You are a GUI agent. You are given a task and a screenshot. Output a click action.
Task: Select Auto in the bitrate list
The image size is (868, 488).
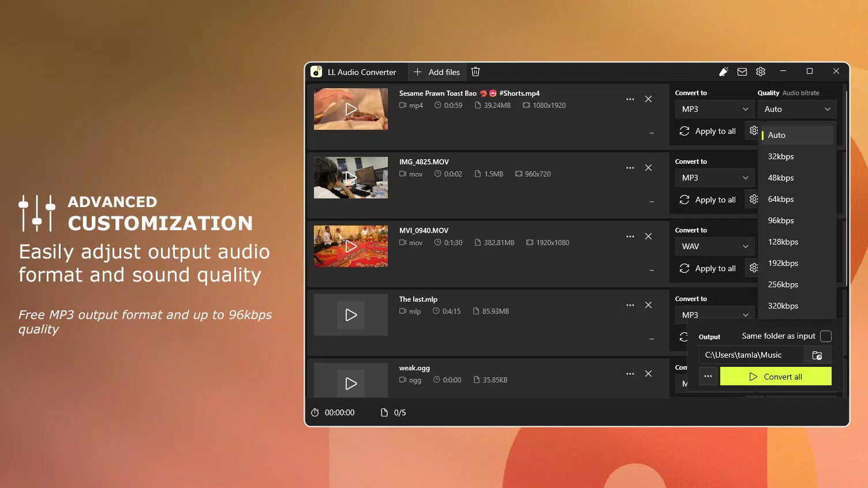(x=797, y=135)
